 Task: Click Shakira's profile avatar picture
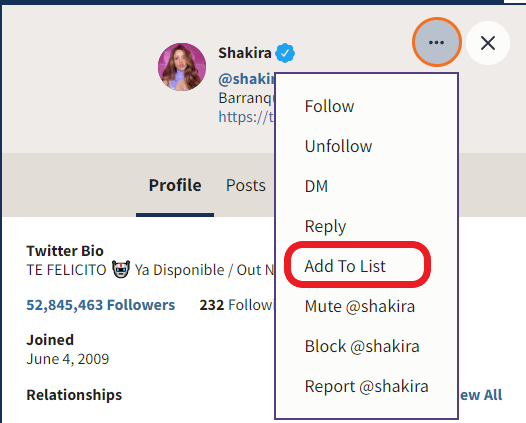tap(182, 67)
